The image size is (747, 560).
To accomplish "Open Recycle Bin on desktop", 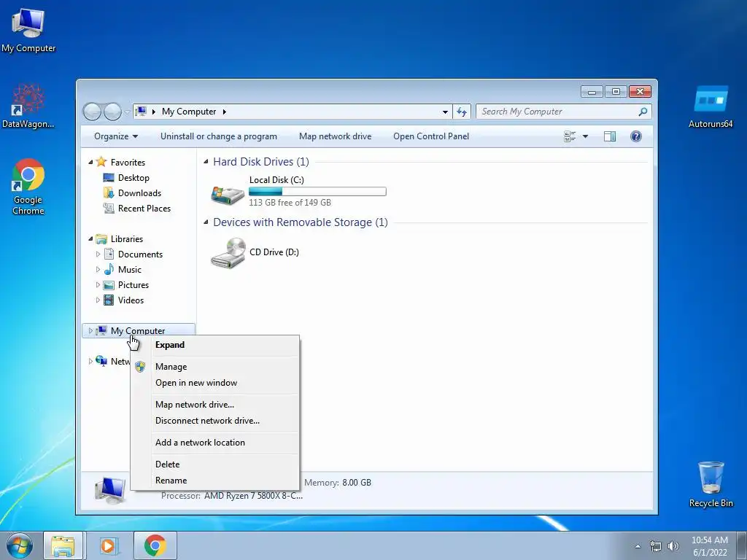I will coord(711,484).
